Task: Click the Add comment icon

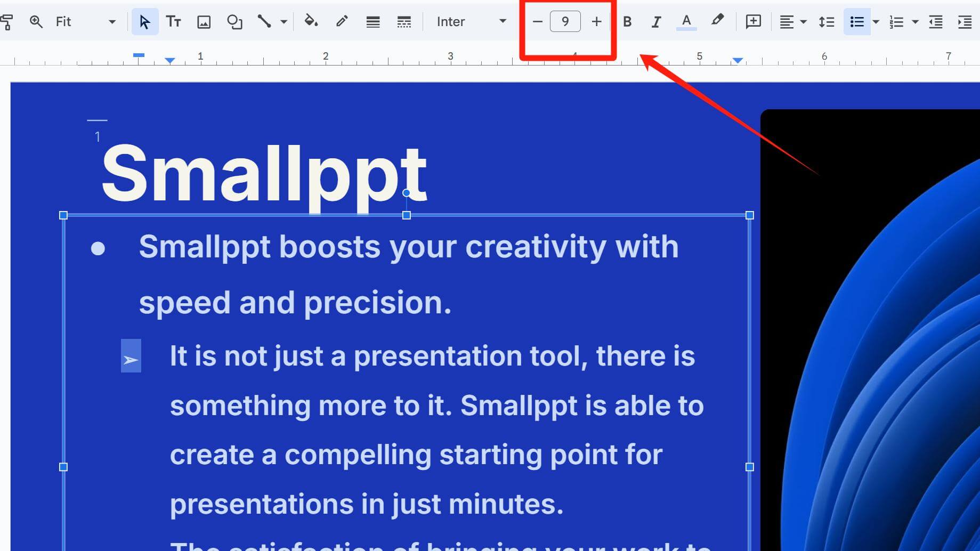Action: coord(753,22)
